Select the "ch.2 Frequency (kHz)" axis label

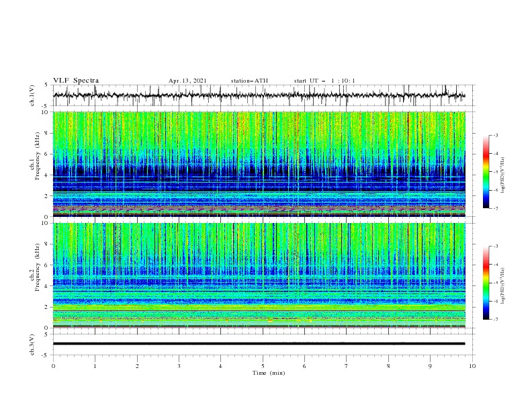click(35, 267)
